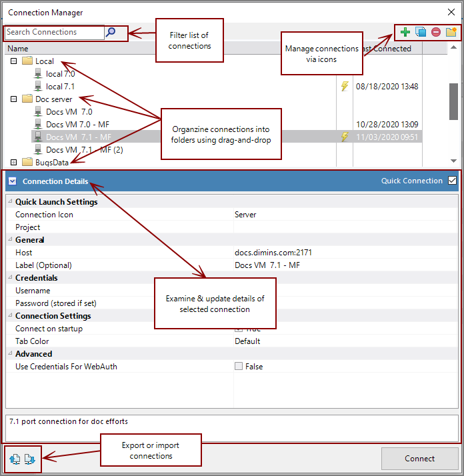Click lightning bolt icon on local 7.1 row

pos(345,86)
